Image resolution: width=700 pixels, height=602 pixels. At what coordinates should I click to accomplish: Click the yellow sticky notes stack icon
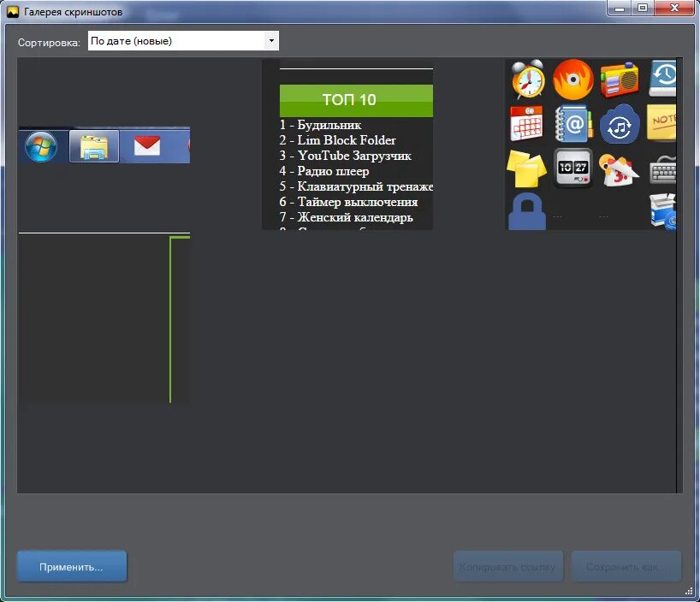(x=527, y=168)
